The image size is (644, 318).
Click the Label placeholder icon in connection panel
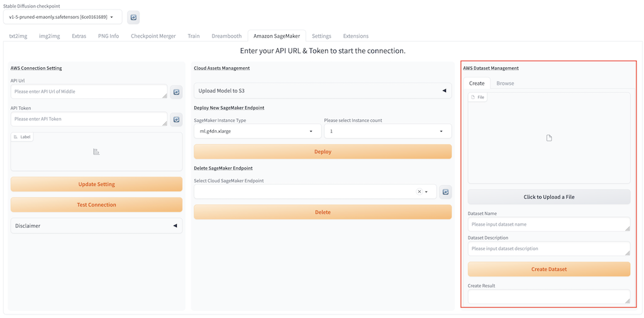(x=96, y=151)
